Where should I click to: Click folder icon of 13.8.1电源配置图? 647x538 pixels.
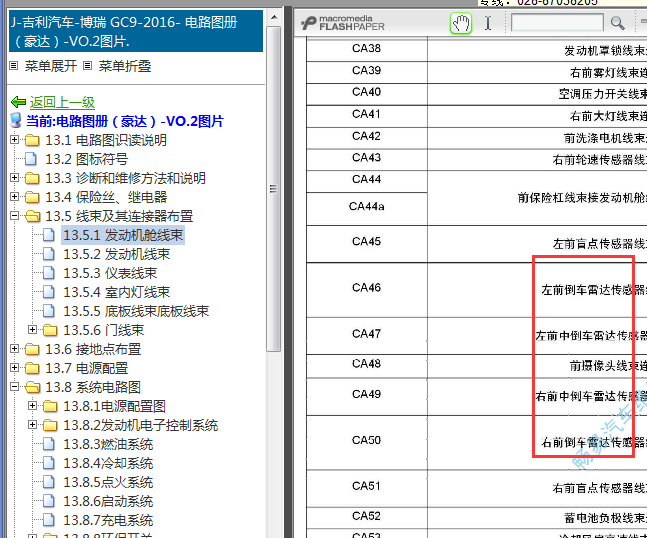50,406
